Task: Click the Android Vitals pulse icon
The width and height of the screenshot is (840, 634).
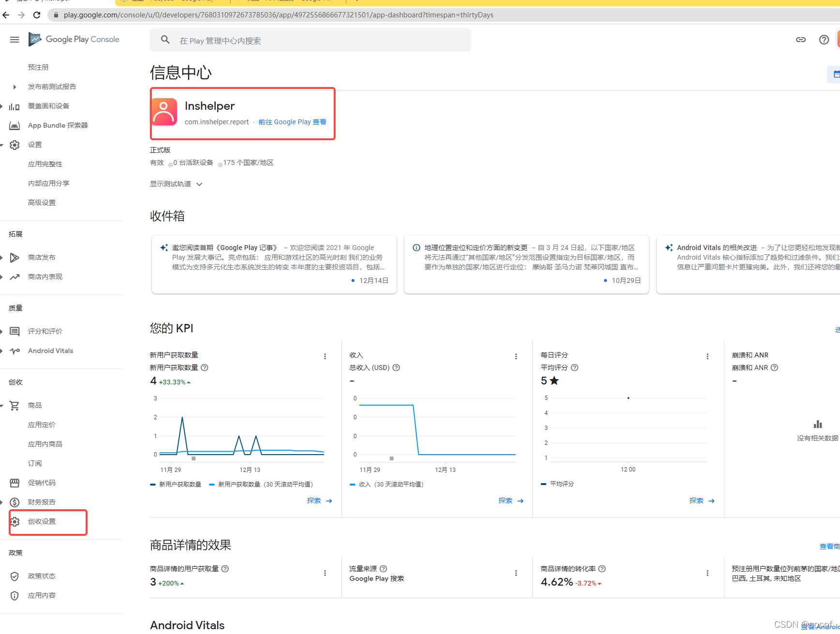Action: click(x=15, y=351)
